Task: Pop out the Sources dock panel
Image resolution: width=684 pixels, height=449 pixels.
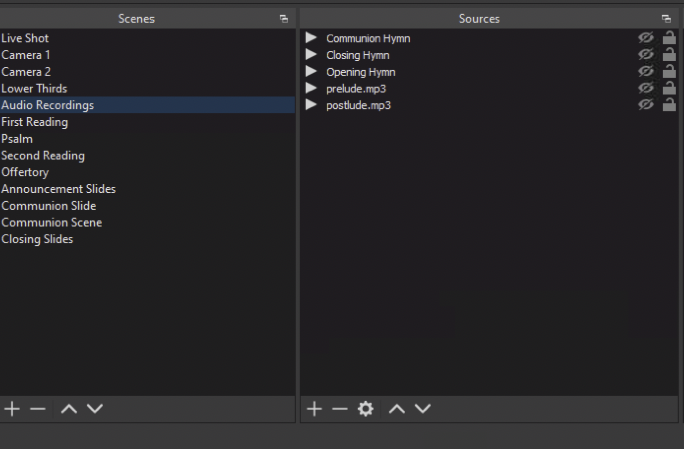Action: point(666,19)
